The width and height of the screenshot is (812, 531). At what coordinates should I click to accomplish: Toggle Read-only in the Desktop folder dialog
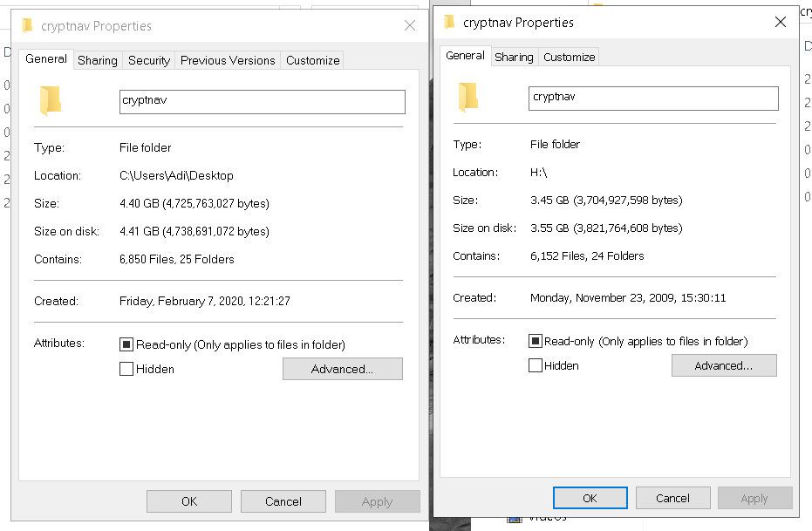[126, 345]
